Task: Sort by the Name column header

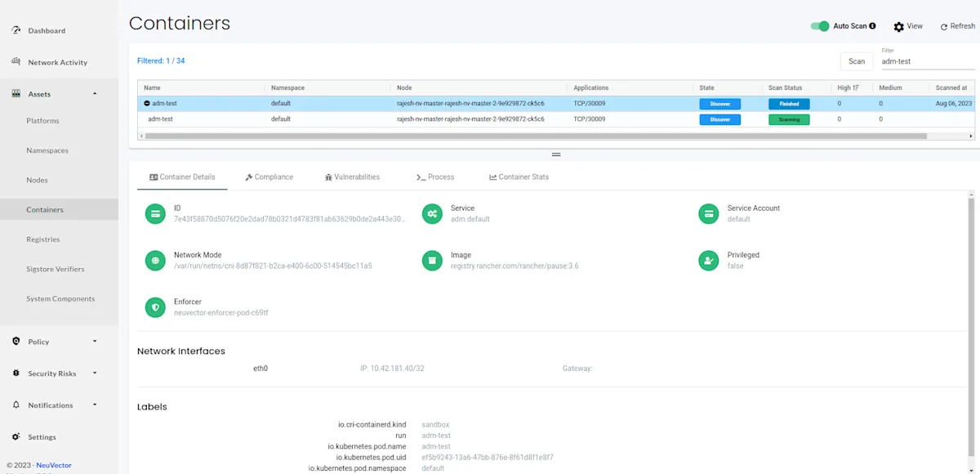Action: coord(152,87)
